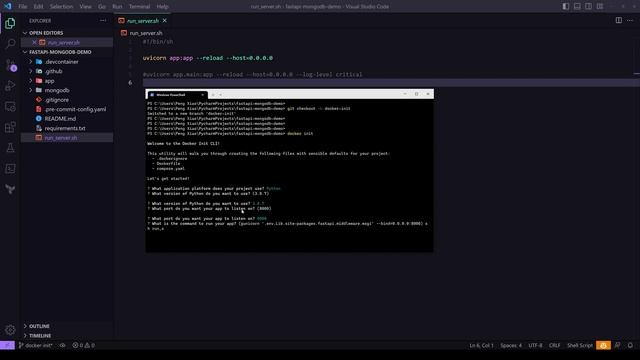Open the PowerShell tab dropdown arrow
This screenshot has height=360, width=640.
point(220,95)
